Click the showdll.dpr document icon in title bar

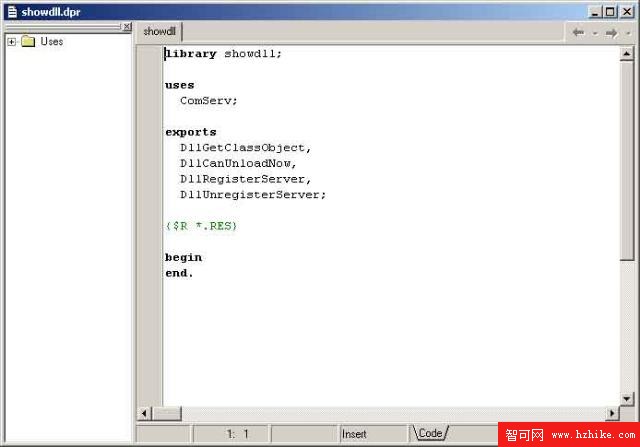point(13,12)
